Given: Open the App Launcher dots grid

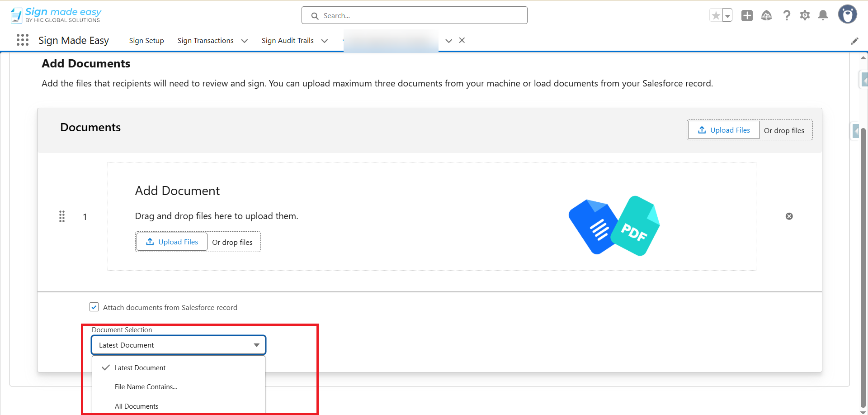Looking at the screenshot, I should pyautogui.click(x=23, y=40).
